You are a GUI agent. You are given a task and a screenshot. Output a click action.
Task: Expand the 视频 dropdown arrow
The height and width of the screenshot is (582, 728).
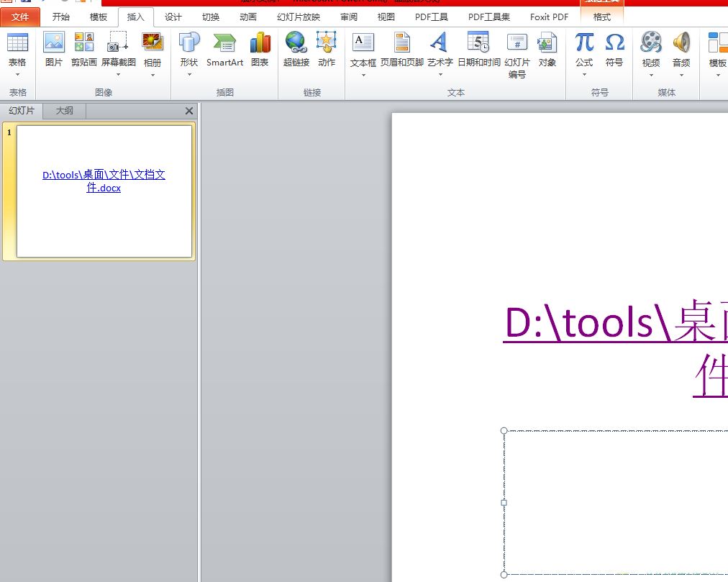(x=652, y=76)
